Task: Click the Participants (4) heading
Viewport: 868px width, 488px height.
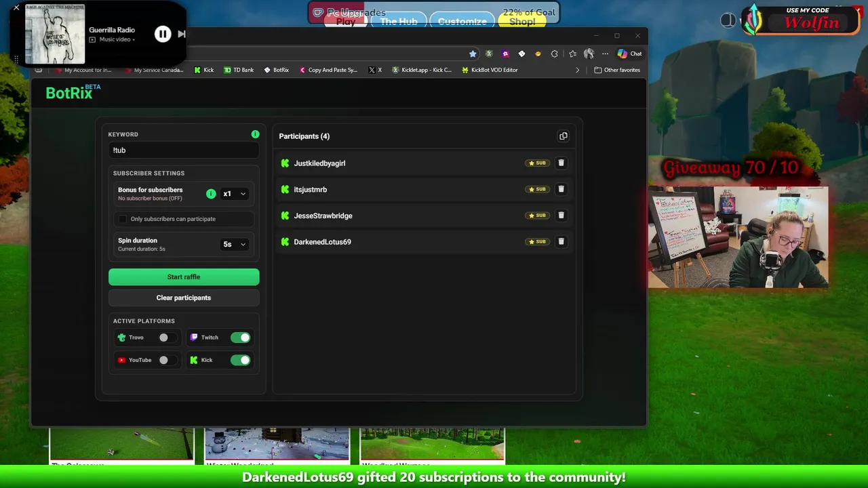Action: [x=304, y=136]
